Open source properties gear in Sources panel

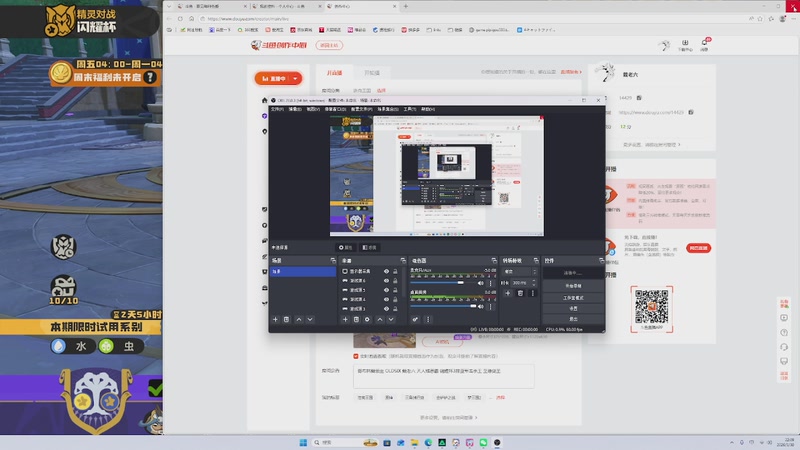click(x=367, y=319)
